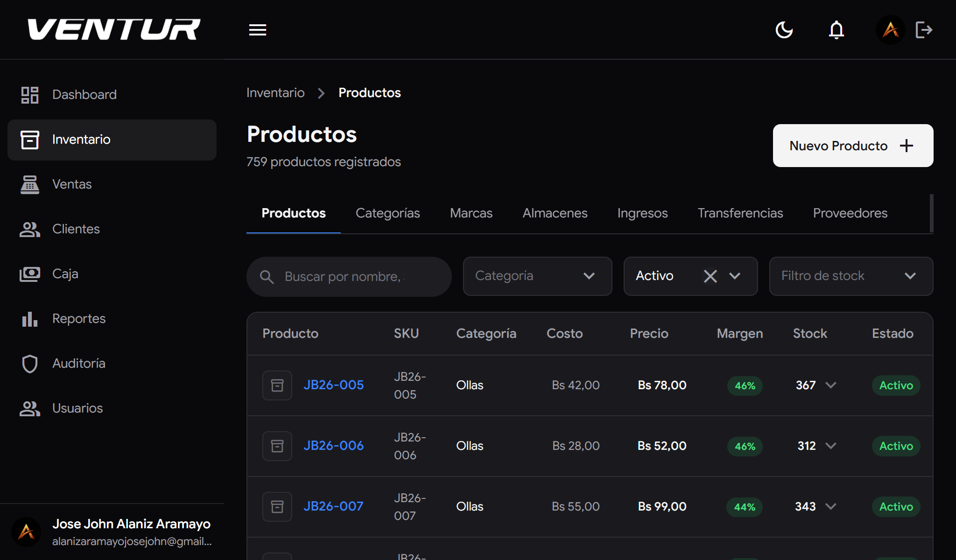Open the Filtro de stock dropdown
Image resolution: width=956 pixels, height=560 pixels.
click(851, 276)
